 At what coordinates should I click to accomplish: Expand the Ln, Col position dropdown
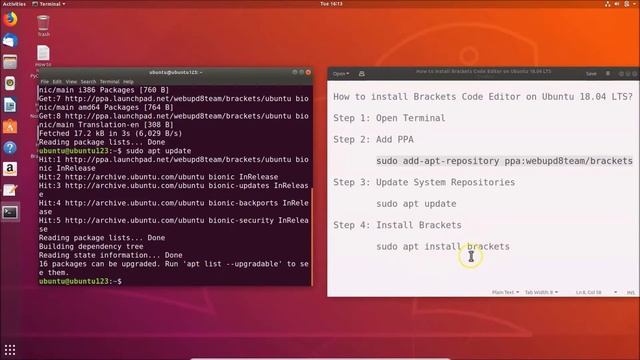tap(596, 292)
